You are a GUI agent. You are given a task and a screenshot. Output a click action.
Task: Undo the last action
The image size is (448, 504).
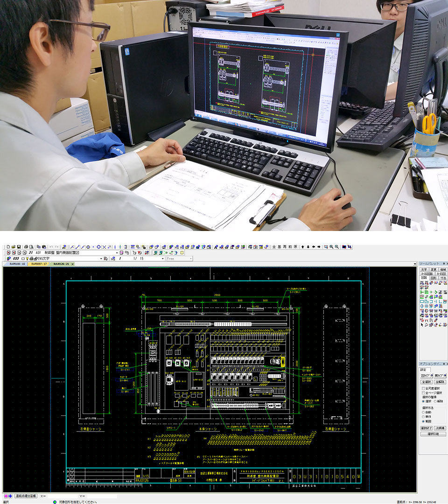coord(51,247)
